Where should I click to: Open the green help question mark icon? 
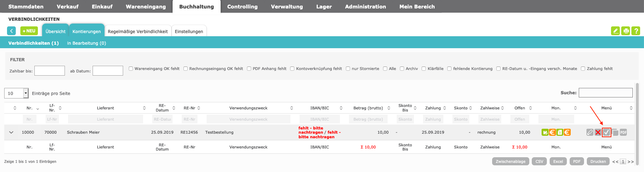click(x=636, y=31)
